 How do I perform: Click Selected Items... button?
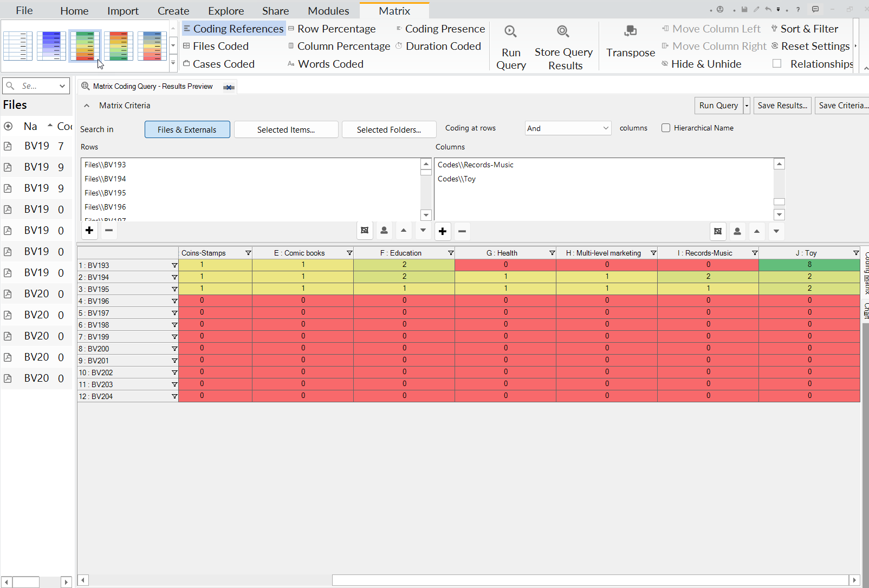pyautogui.click(x=286, y=129)
